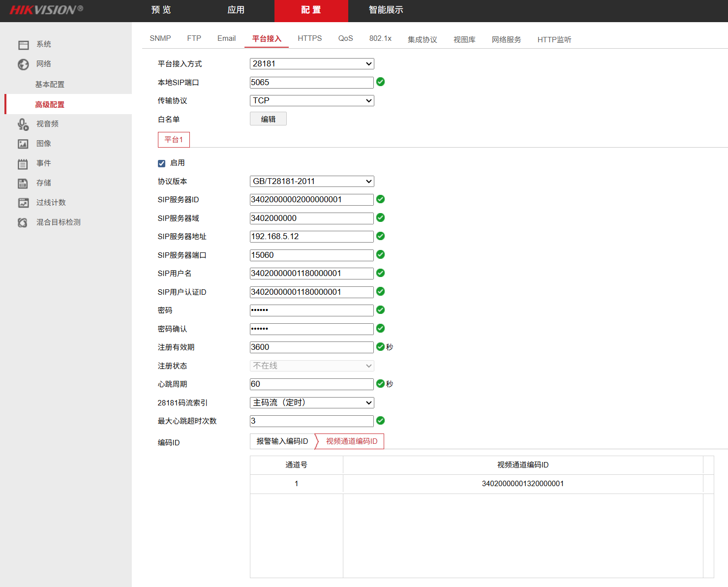
Task: Select the 报警输入编码ID tab button
Action: pos(282,441)
